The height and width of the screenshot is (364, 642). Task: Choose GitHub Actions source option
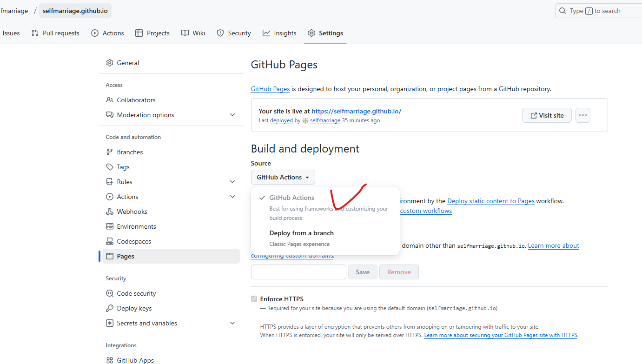pos(325,207)
